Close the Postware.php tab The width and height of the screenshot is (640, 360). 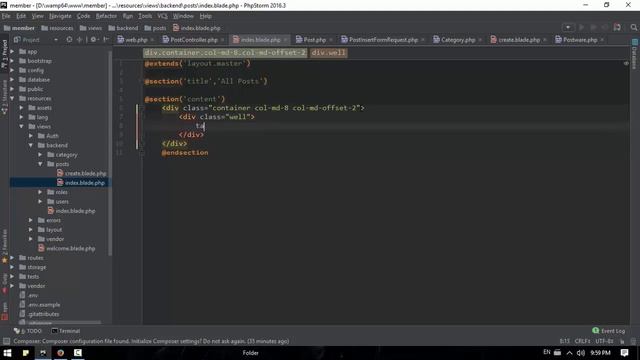point(602,40)
